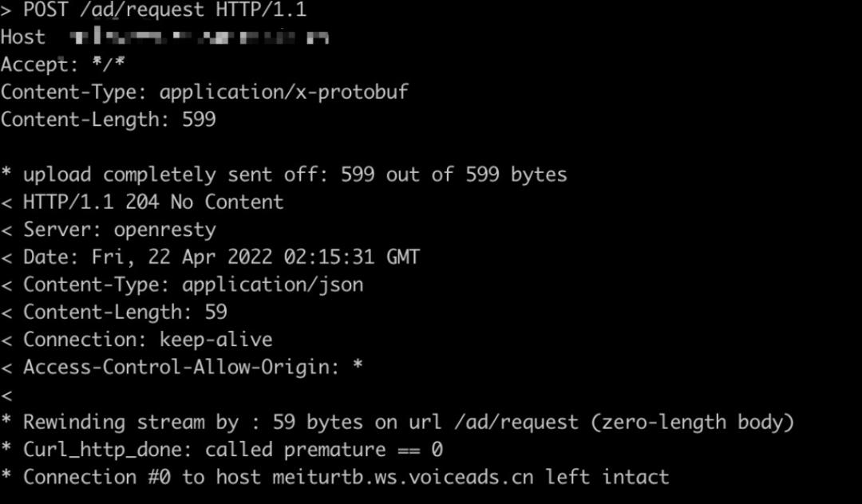
Task: Click the text (zero-length body)
Action: coord(692,422)
